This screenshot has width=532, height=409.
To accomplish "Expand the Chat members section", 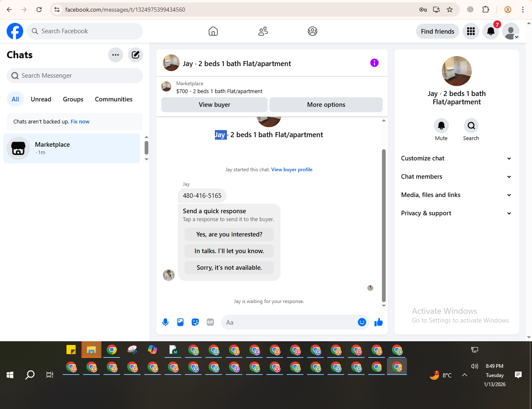I will point(457,177).
